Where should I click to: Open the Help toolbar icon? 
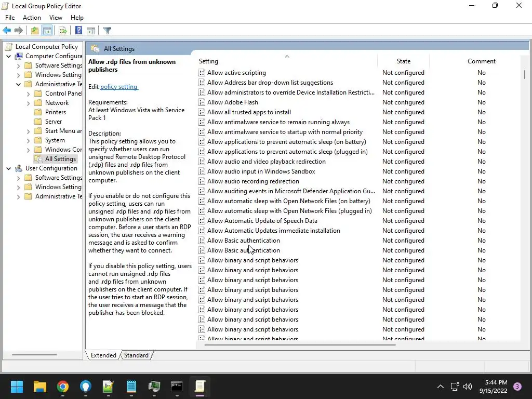point(79,31)
